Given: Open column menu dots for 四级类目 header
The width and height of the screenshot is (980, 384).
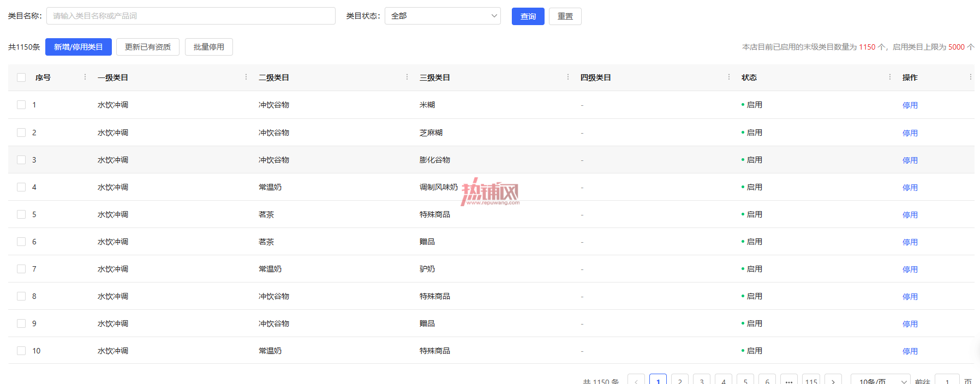Looking at the screenshot, I should click(729, 77).
